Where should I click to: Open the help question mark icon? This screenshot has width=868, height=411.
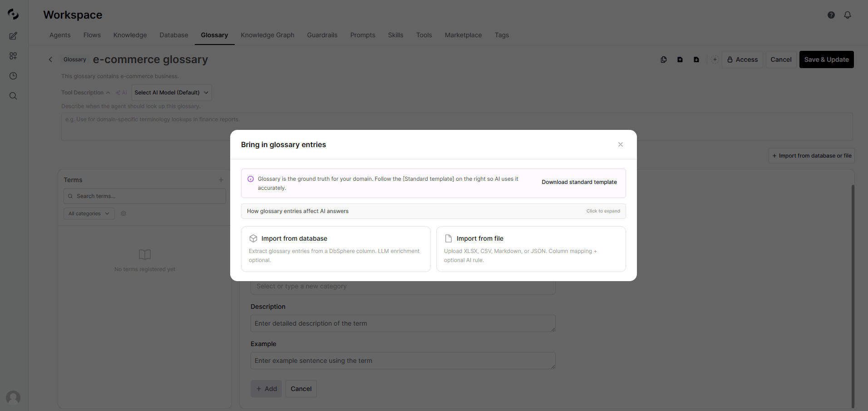(x=831, y=15)
